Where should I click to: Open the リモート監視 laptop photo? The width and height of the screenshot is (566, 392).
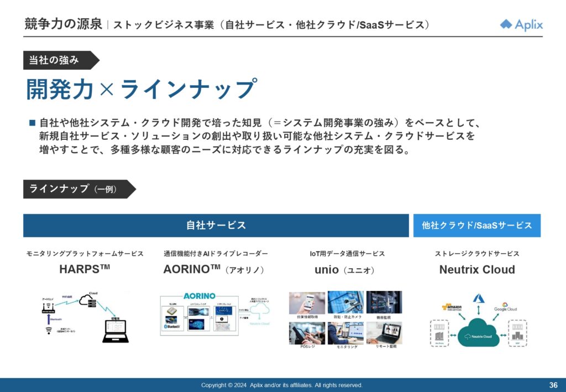click(384, 333)
